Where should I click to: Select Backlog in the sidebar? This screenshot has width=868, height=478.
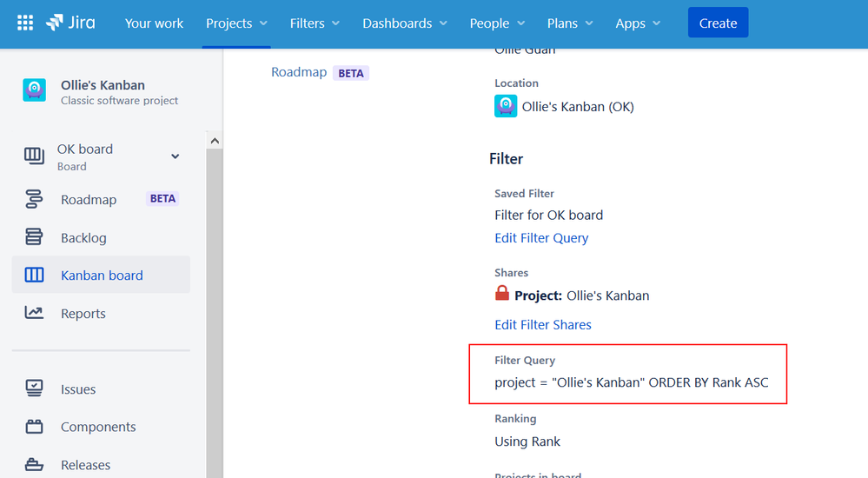point(101,237)
